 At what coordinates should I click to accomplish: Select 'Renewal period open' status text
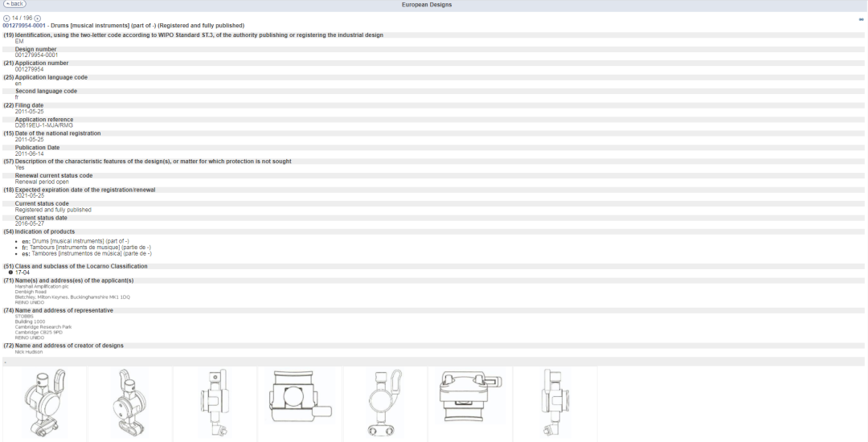tap(42, 182)
